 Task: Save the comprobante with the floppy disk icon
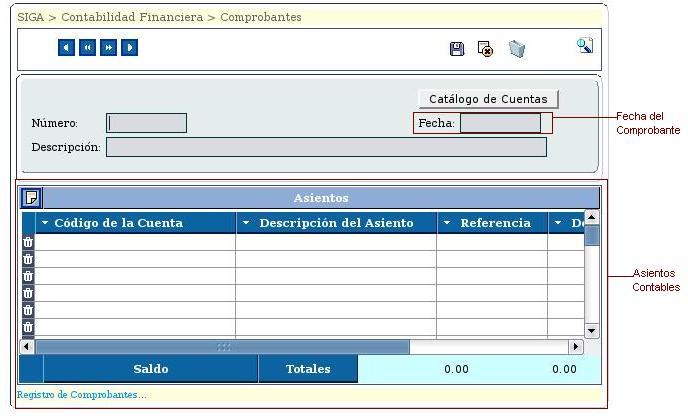click(457, 49)
